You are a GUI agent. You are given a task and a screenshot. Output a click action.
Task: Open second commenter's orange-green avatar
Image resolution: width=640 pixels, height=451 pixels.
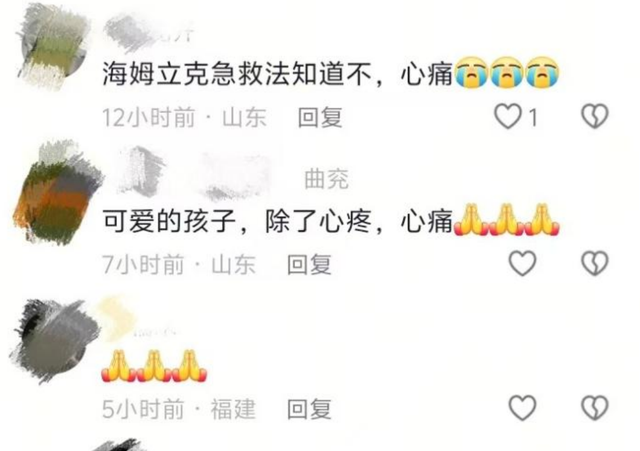[x=57, y=192]
